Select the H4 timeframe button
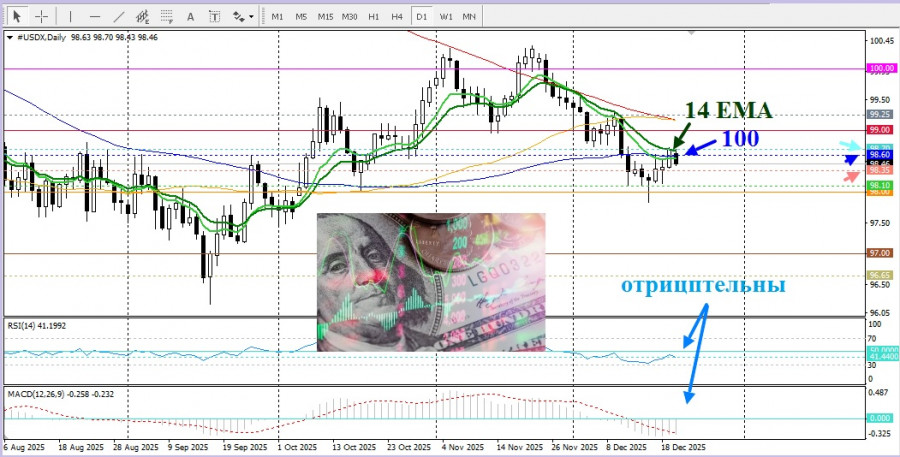 pos(397,17)
